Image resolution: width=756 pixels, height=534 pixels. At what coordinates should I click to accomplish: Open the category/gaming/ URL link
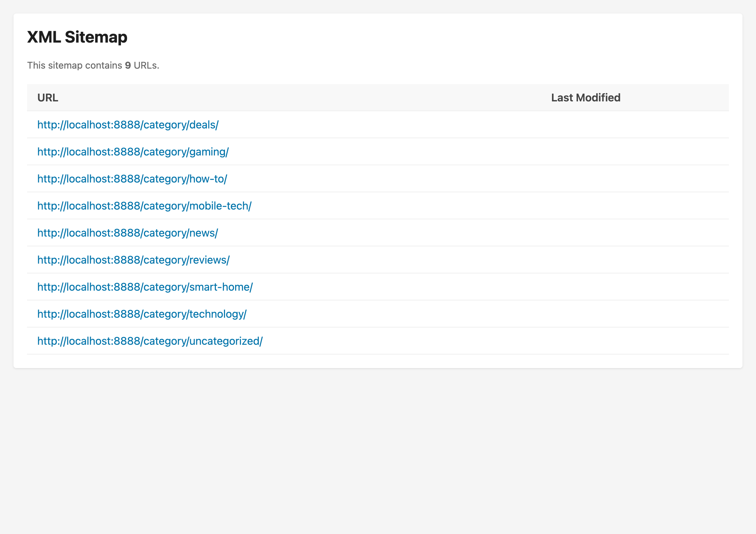tap(133, 152)
